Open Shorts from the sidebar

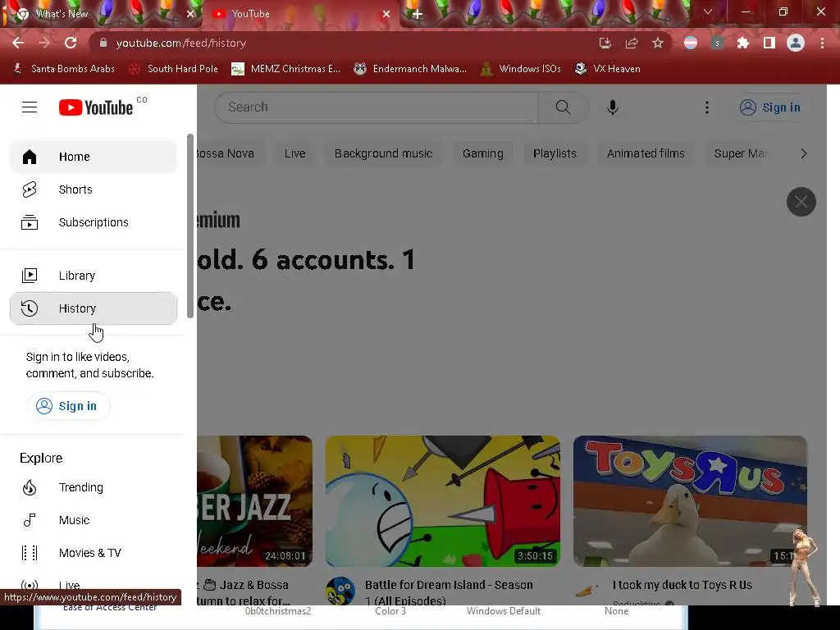click(94, 189)
